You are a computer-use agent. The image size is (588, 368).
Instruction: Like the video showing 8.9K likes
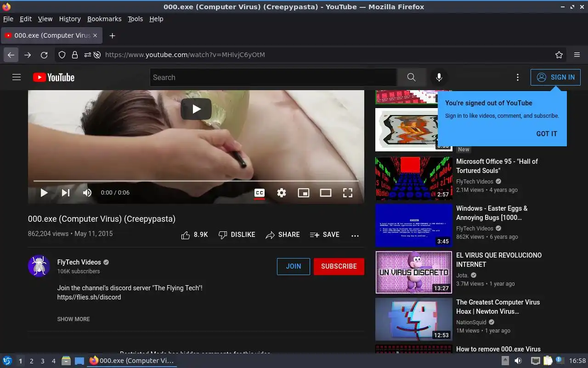(x=194, y=235)
